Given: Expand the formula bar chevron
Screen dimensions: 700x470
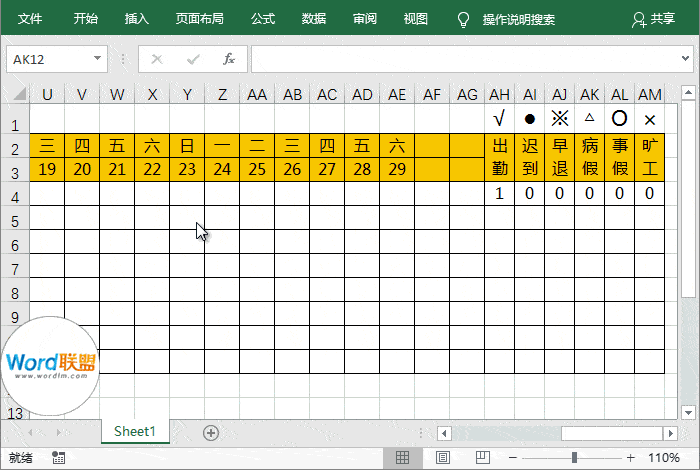Looking at the screenshot, I should coord(685,58).
